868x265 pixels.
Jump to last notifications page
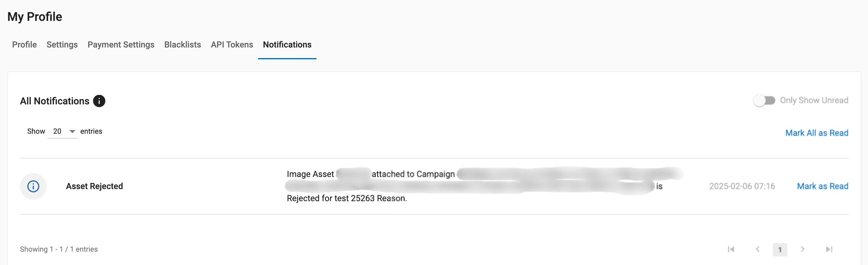click(829, 250)
